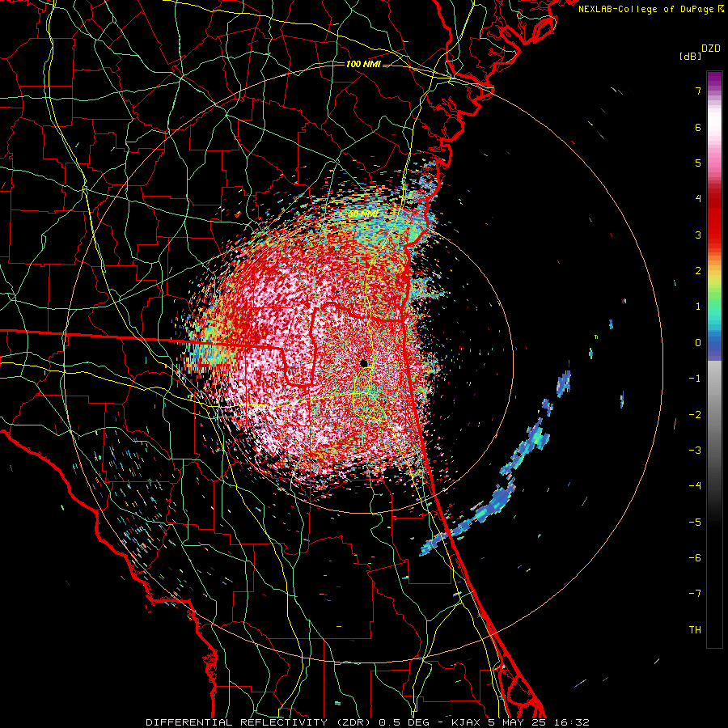Viewport: 728px width, 728px height.
Task: Click the DZD product label above legend
Action: [711, 49]
